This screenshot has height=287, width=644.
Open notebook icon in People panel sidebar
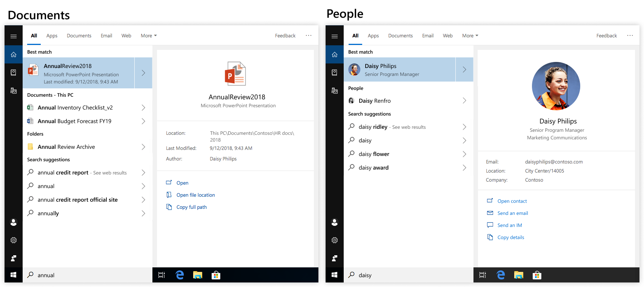pyautogui.click(x=335, y=73)
